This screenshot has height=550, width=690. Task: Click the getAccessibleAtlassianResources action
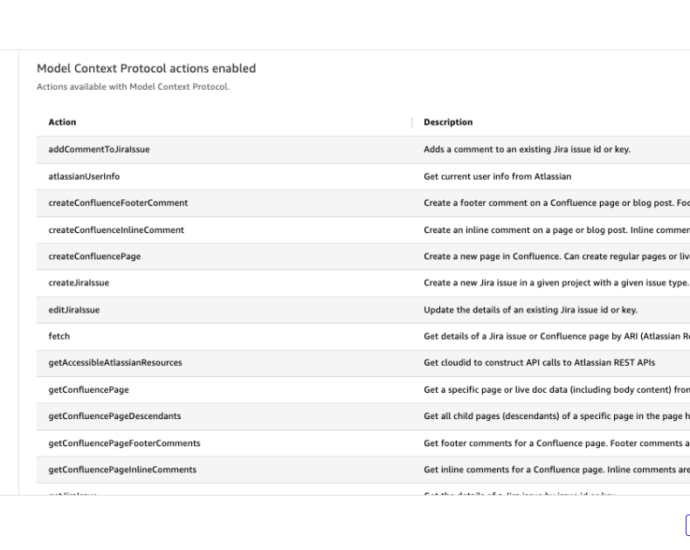115,362
